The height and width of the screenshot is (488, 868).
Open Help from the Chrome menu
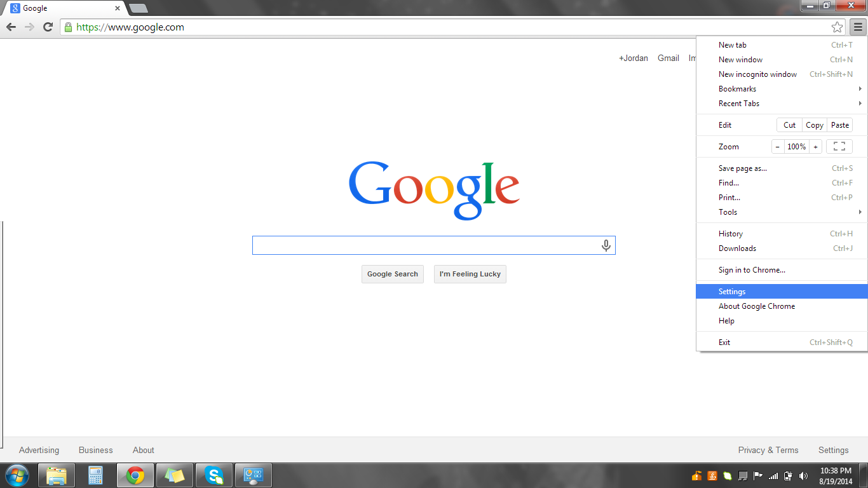click(782, 321)
